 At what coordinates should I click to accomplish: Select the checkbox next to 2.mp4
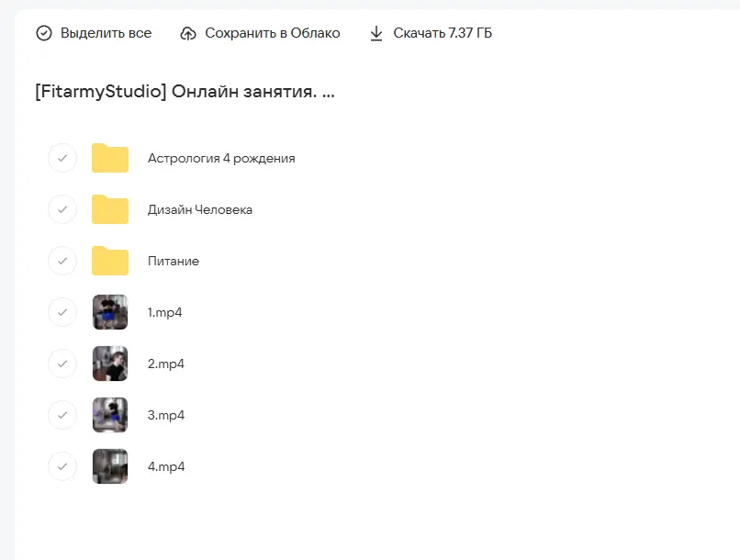(x=62, y=364)
